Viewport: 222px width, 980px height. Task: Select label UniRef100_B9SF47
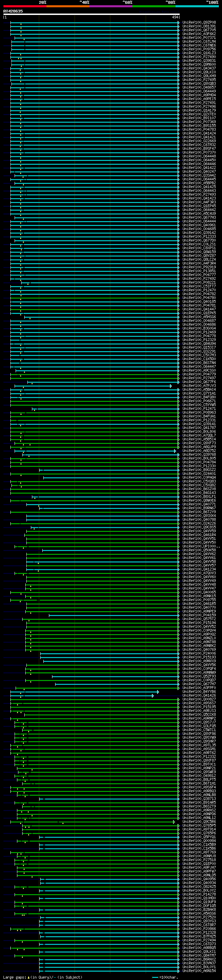click(199, 149)
